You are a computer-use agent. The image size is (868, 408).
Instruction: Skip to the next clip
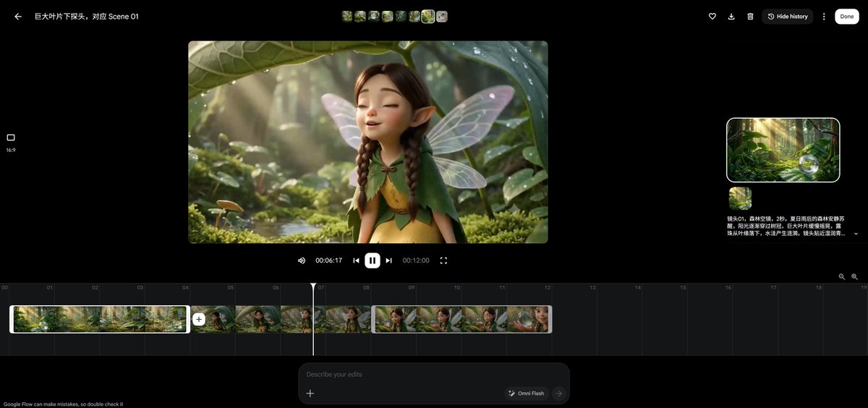coord(388,260)
